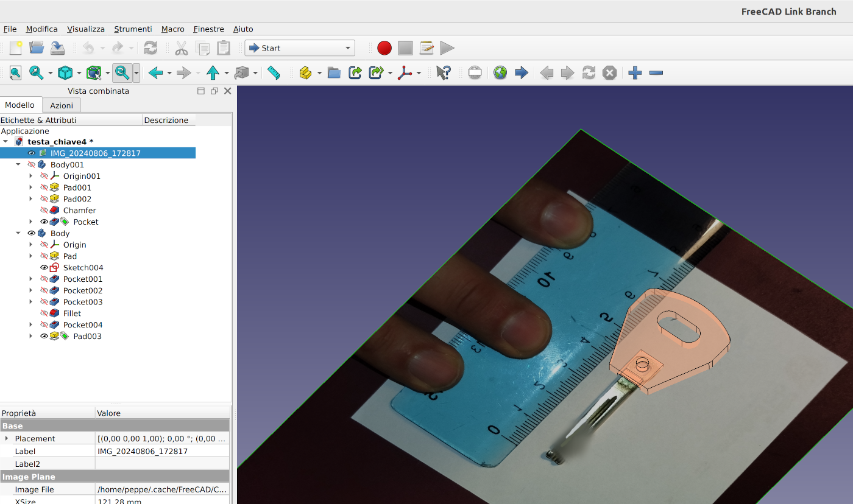Select Pocket002 in the model tree
853x504 pixels.
click(x=83, y=291)
